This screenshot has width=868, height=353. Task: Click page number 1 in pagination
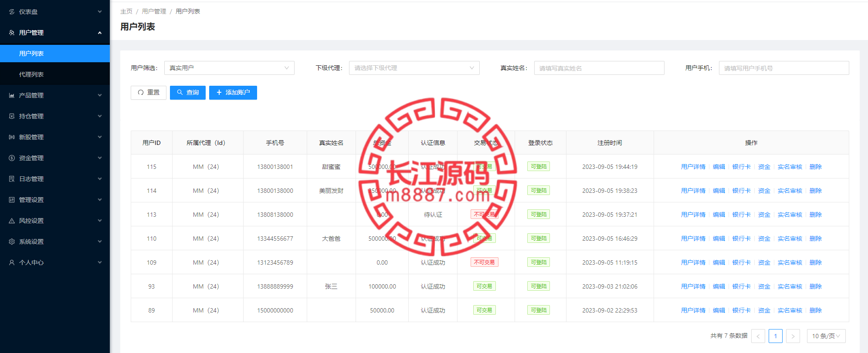[776, 336]
